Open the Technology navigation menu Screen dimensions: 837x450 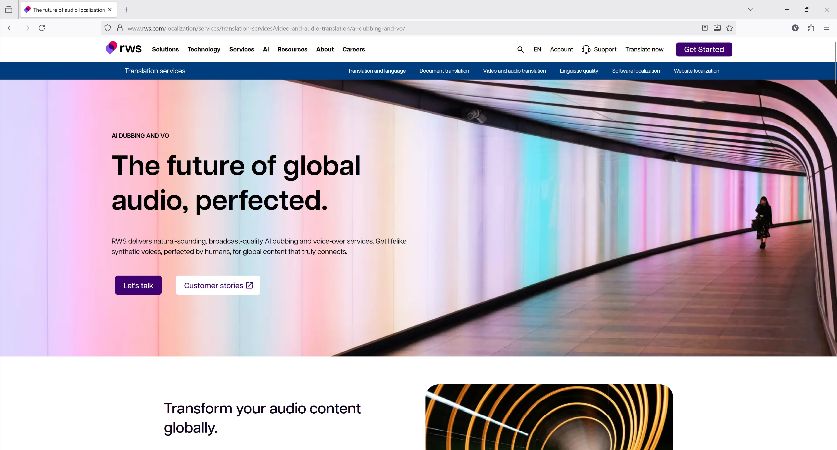pyautogui.click(x=203, y=49)
